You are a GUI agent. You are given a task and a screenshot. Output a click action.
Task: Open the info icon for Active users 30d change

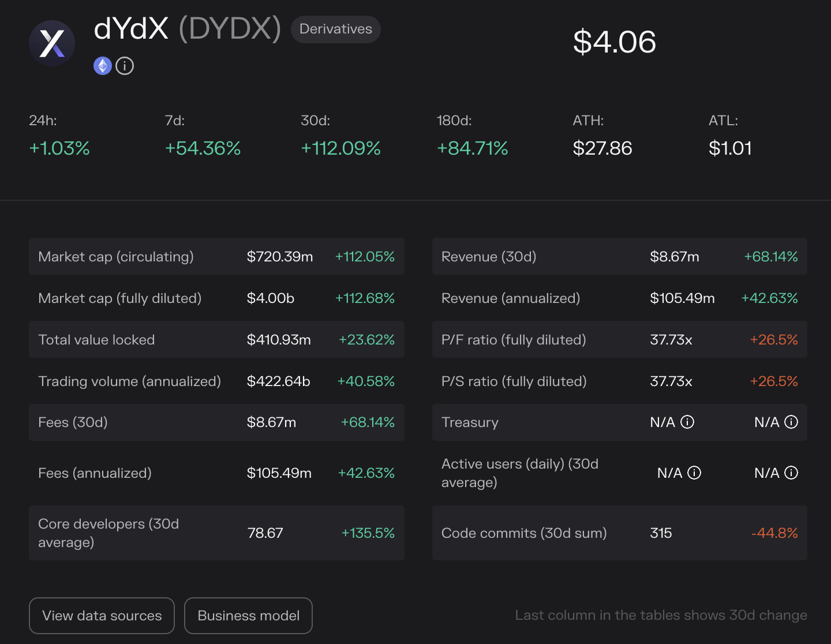pos(792,473)
